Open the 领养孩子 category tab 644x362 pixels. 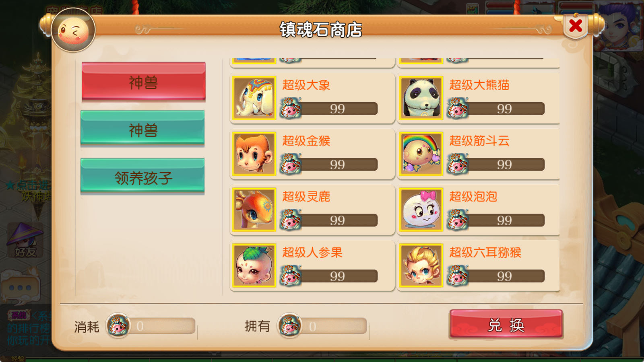(142, 176)
